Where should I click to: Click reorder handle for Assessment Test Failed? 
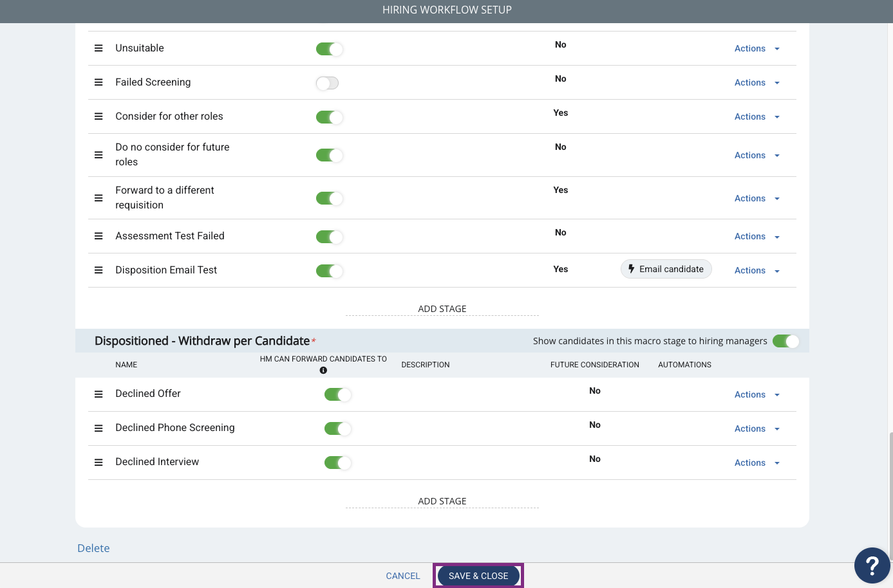(x=99, y=236)
